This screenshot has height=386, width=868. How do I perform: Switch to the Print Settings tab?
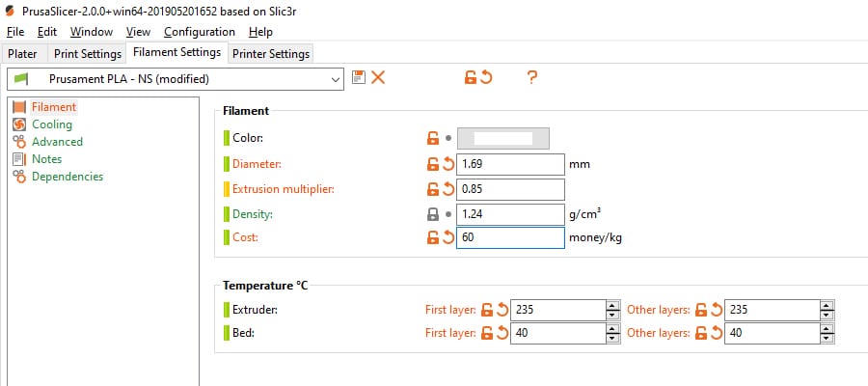pyautogui.click(x=88, y=54)
